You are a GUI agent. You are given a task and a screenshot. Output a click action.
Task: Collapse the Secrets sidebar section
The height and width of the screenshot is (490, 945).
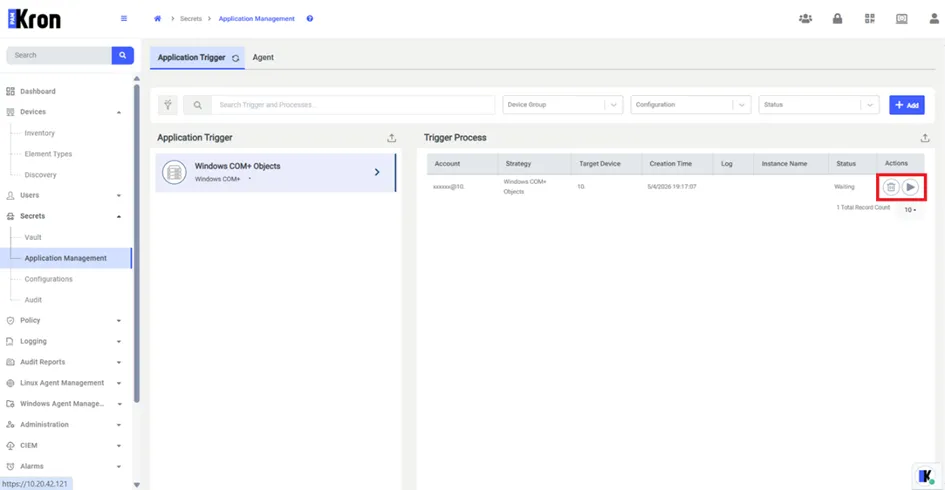click(x=119, y=216)
